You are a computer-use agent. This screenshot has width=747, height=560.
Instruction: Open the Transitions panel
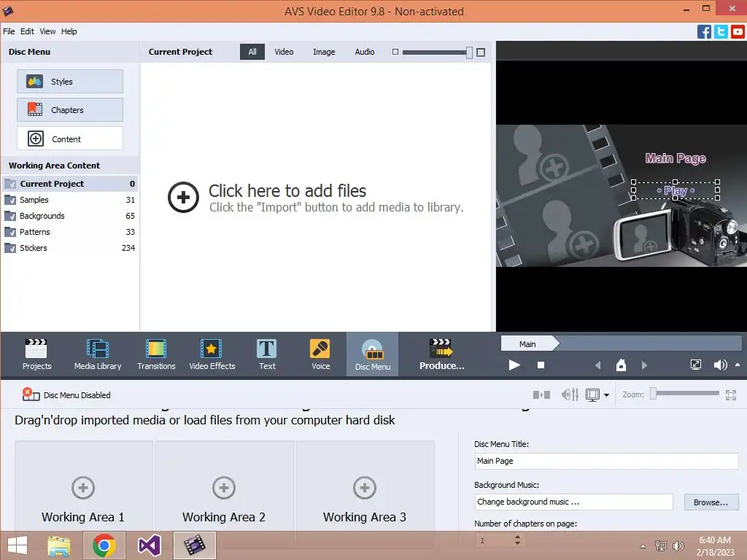tap(156, 354)
